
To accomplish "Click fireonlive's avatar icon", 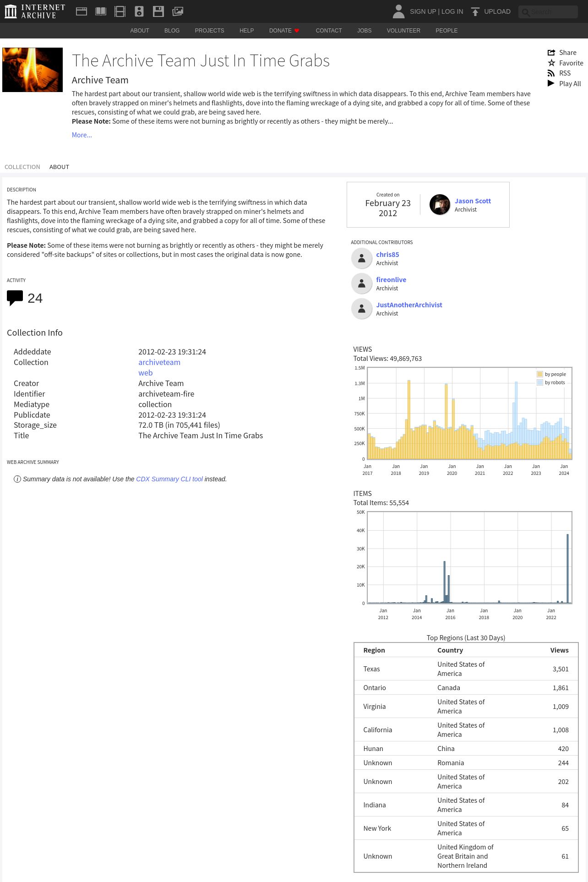I will [362, 283].
